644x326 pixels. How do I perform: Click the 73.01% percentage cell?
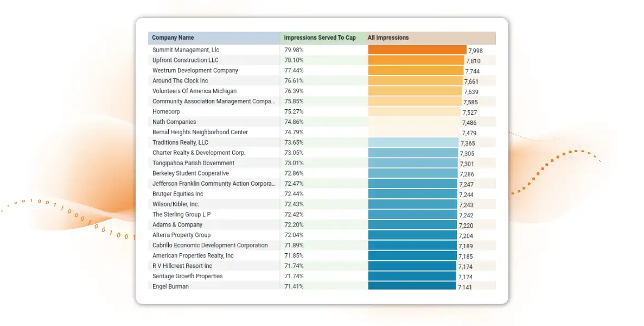tap(294, 163)
